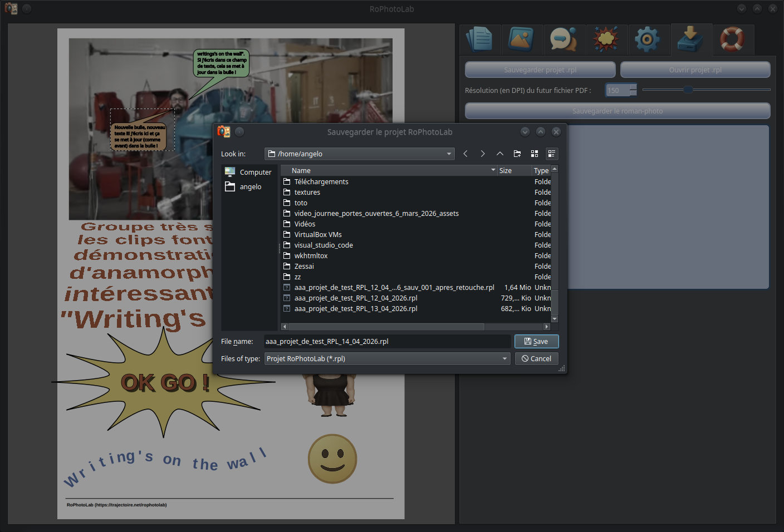Image resolution: width=784 pixels, height=532 pixels.
Task: Click the PDF resolution DPI slider handle
Action: (x=688, y=90)
